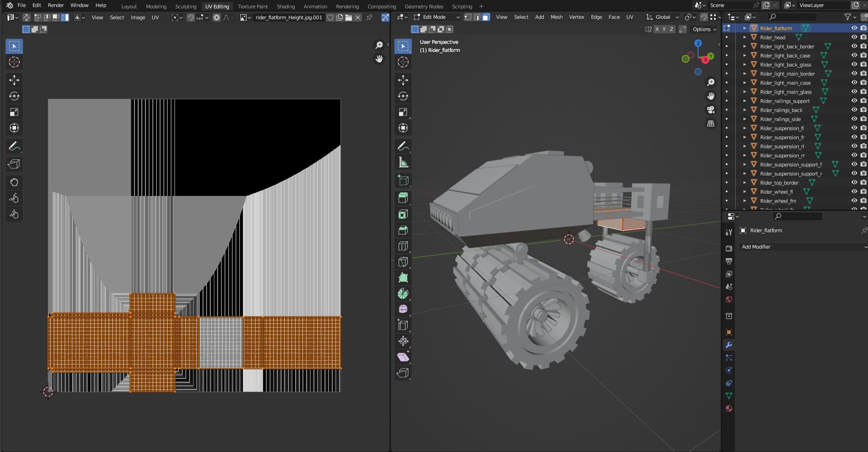
Task: Expand Rider_flatform in the outliner
Action: pos(745,28)
